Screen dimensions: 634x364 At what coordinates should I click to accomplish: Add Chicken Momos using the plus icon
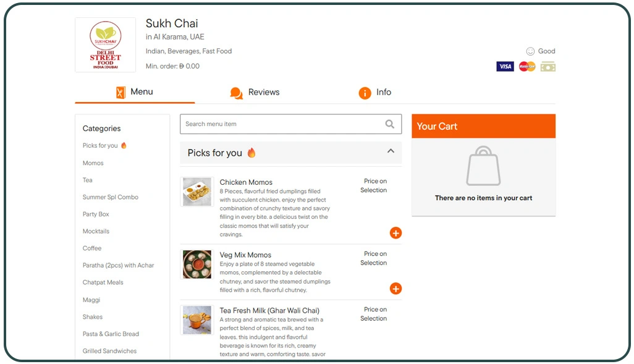(396, 233)
